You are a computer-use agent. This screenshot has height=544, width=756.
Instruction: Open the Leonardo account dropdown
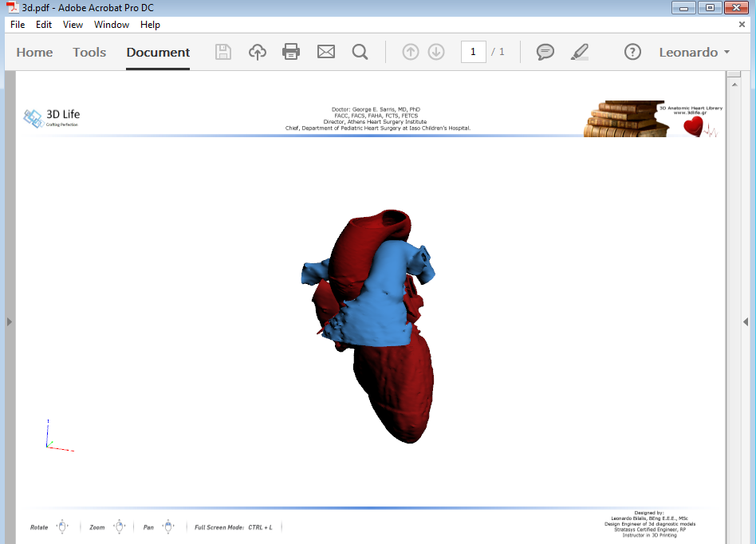[x=694, y=52]
